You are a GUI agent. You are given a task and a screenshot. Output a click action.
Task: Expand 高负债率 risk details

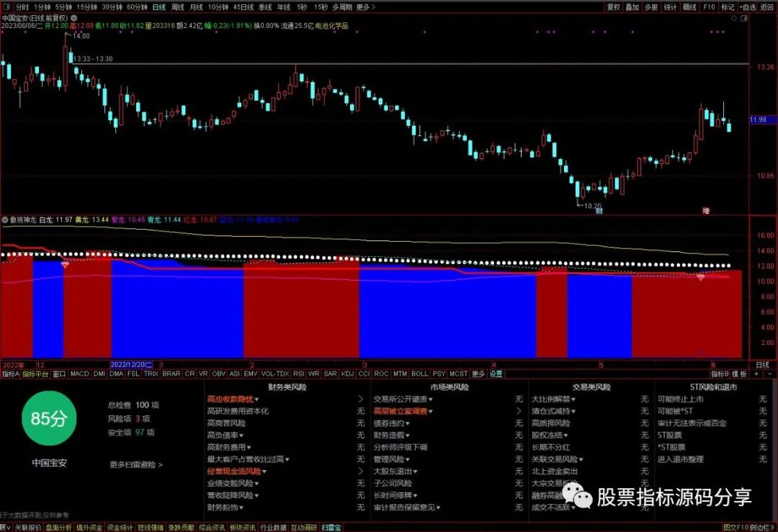(225, 436)
